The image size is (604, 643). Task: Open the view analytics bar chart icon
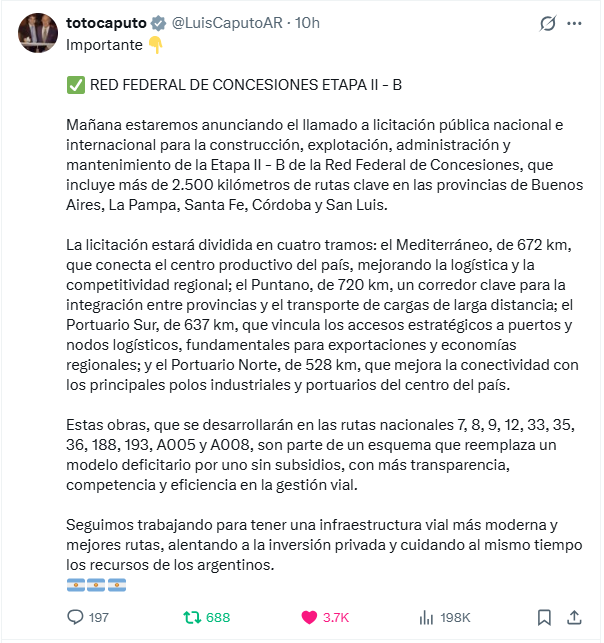pyautogui.click(x=425, y=617)
